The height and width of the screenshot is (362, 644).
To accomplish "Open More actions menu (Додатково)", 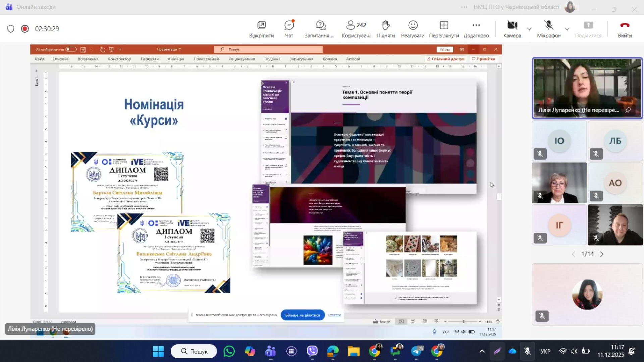I will coord(476,29).
